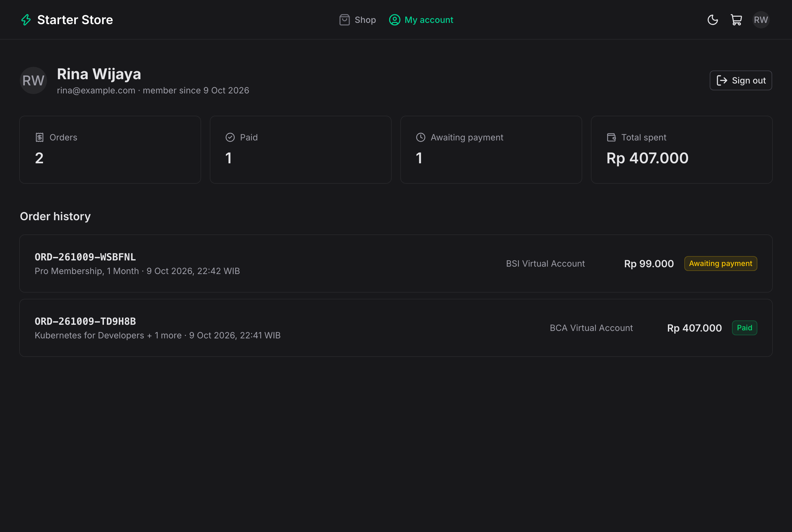Click the BSI Virtual Account label
This screenshot has height=532, width=792.
click(x=545, y=264)
